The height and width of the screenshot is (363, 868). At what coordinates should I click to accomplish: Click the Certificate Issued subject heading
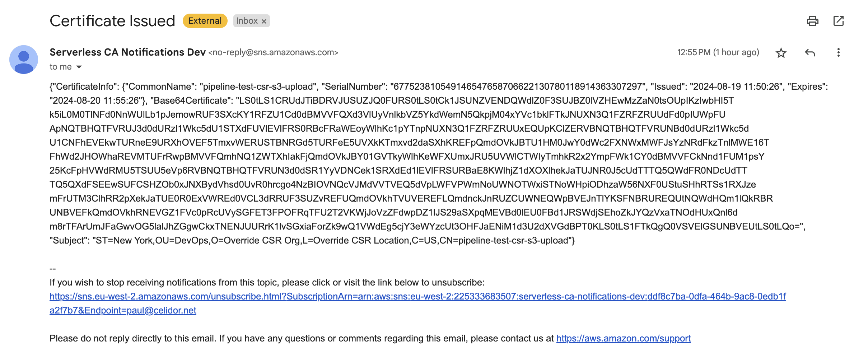(112, 21)
